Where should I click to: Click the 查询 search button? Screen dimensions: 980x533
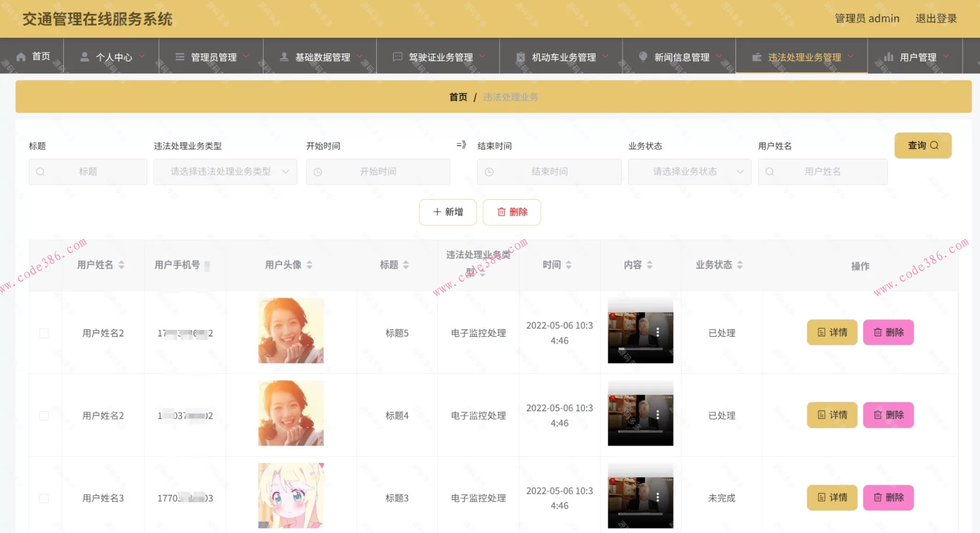tap(922, 146)
